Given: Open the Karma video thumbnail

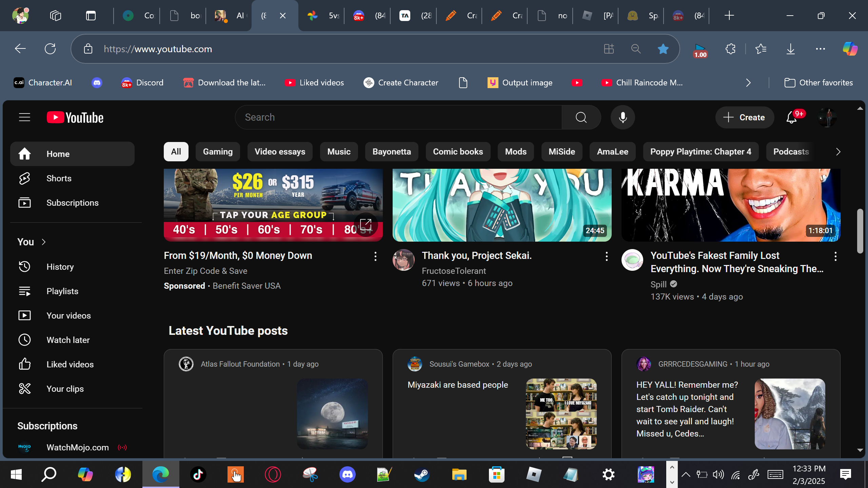Looking at the screenshot, I should 731,205.
